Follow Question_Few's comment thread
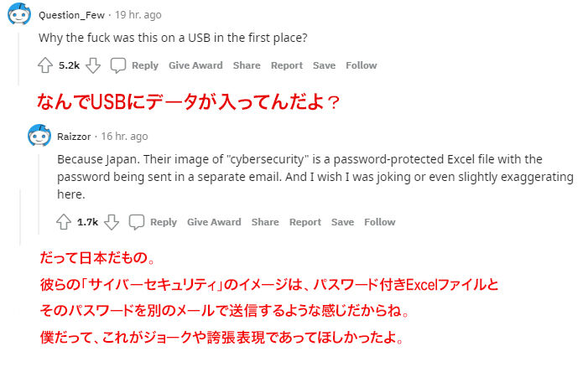This screenshot has height=367, width=588. pos(362,65)
